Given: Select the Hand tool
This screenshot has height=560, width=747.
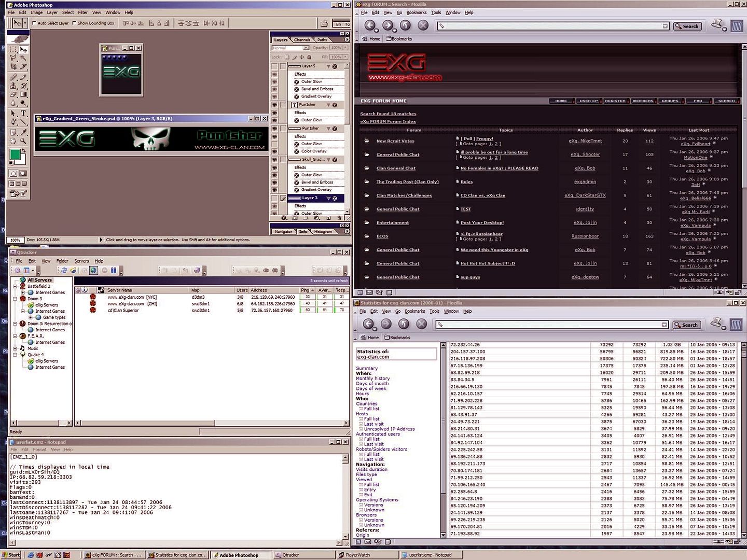Looking at the screenshot, I should pos(13,141).
